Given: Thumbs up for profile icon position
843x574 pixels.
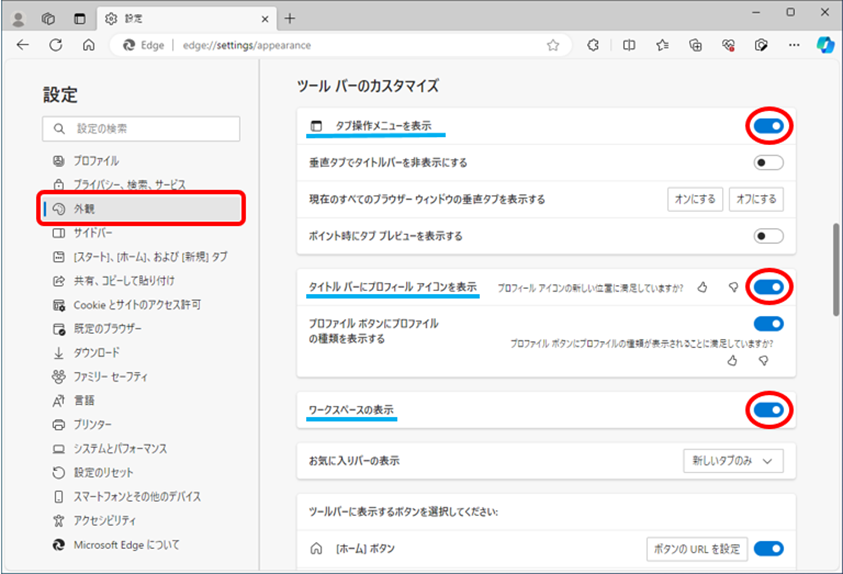Looking at the screenshot, I should pos(702,288).
